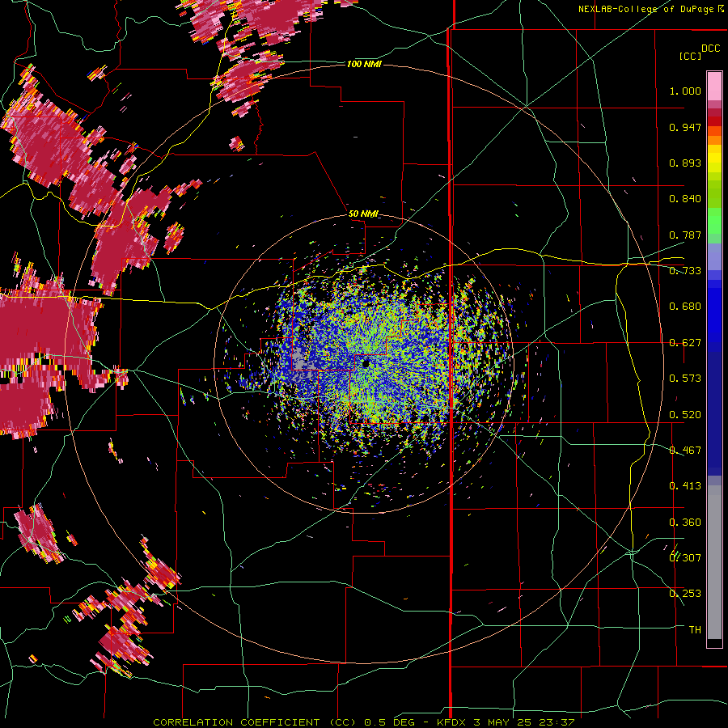
Task: Click the NEXLAB-College of DuPage watermark text
Action: click(x=651, y=9)
